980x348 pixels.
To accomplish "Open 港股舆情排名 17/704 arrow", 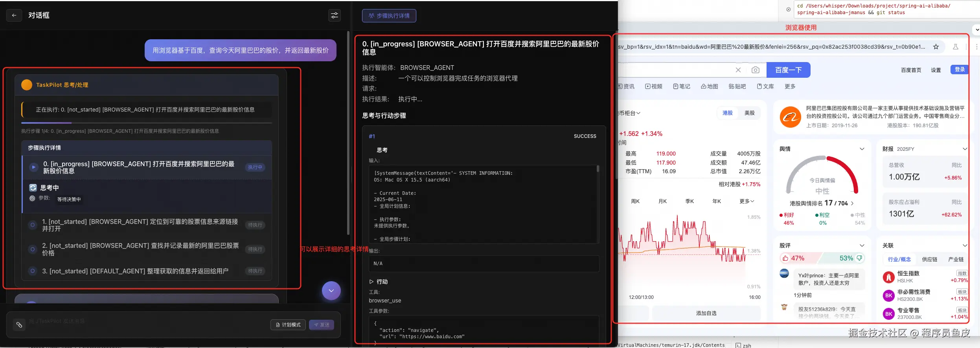I will click(x=852, y=203).
